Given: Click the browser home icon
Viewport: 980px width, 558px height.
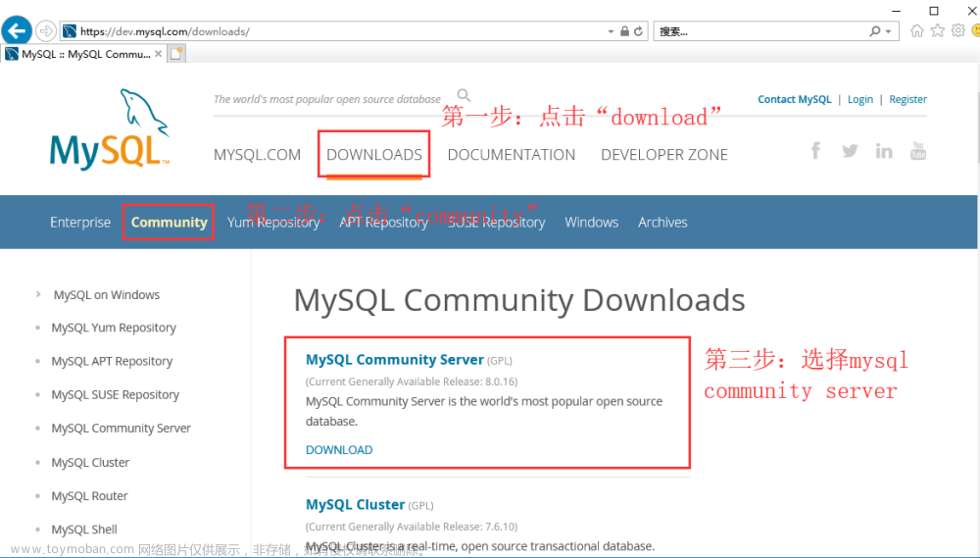Looking at the screenshot, I should 917,30.
